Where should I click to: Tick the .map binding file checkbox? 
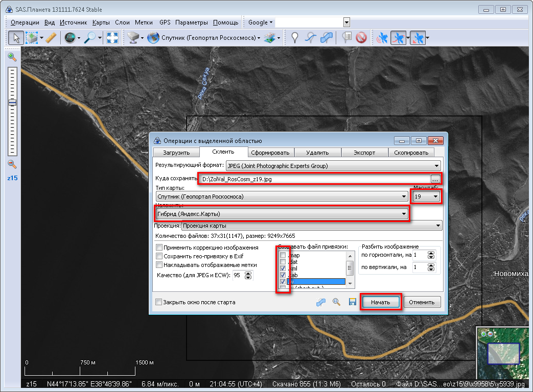pyautogui.click(x=283, y=255)
